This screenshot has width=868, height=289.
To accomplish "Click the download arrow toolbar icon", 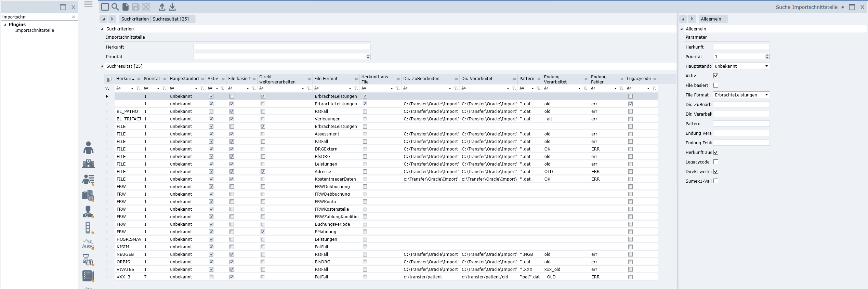I will tap(173, 7).
